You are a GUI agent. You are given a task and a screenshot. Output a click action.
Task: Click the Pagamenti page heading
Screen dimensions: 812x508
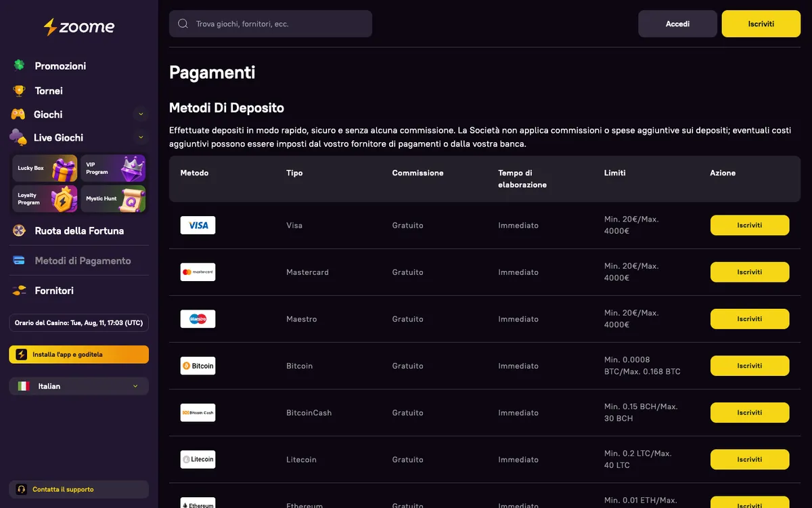click(212, 72)
